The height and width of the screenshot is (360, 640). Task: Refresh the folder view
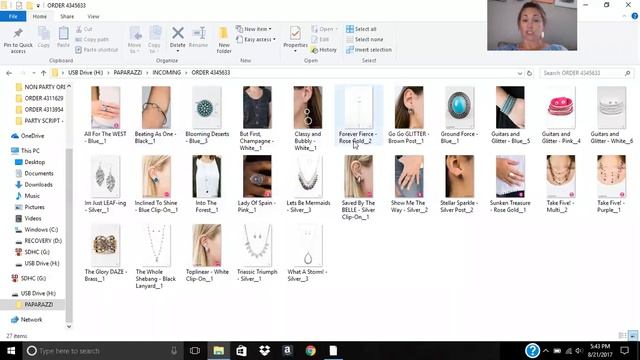[529, 73]
